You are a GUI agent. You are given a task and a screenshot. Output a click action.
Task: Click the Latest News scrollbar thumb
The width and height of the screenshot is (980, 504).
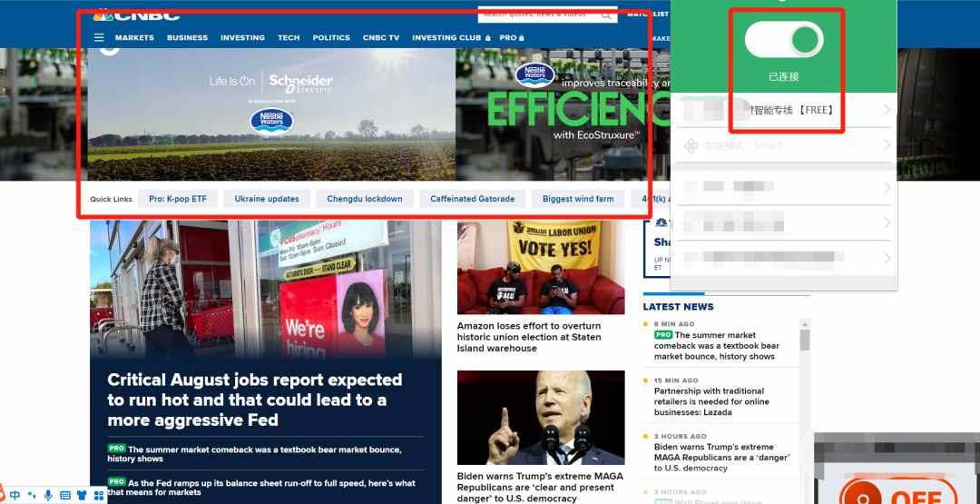(804, 340)
